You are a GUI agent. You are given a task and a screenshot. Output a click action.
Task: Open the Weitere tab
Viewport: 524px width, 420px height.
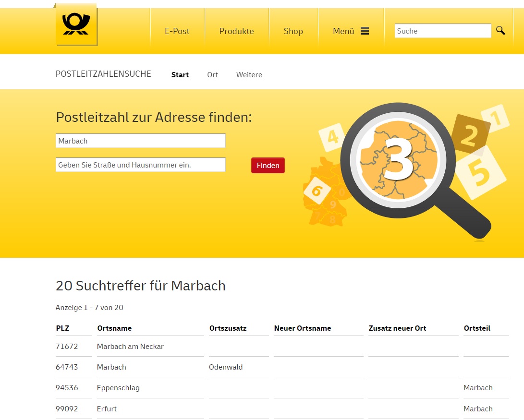249,75
